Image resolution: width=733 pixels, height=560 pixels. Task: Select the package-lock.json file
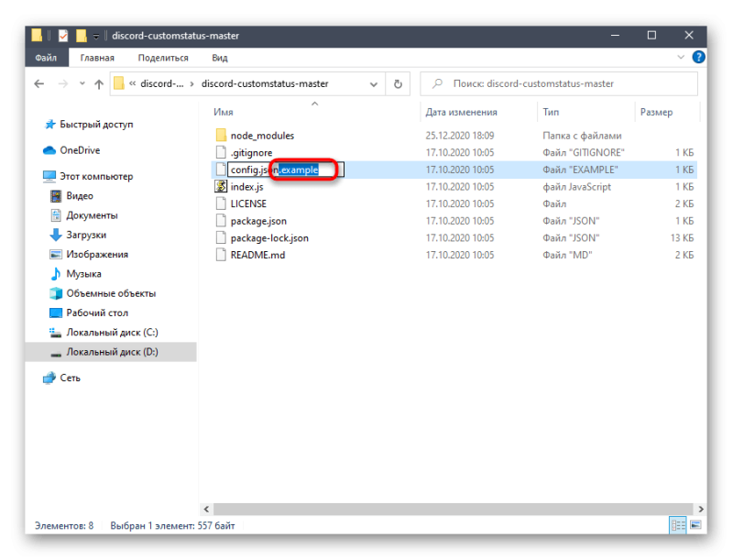coord(269,238)
